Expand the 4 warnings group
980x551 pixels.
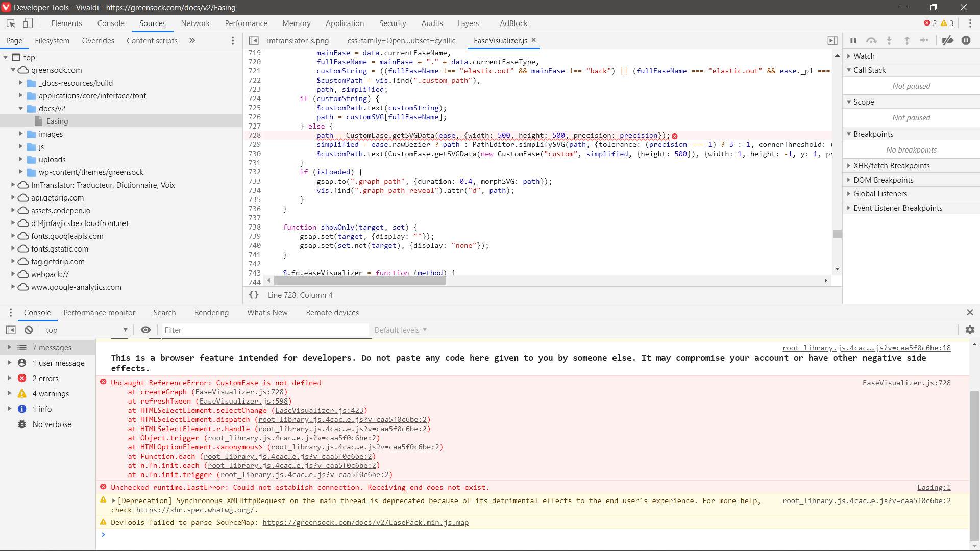tap(9, 393)
